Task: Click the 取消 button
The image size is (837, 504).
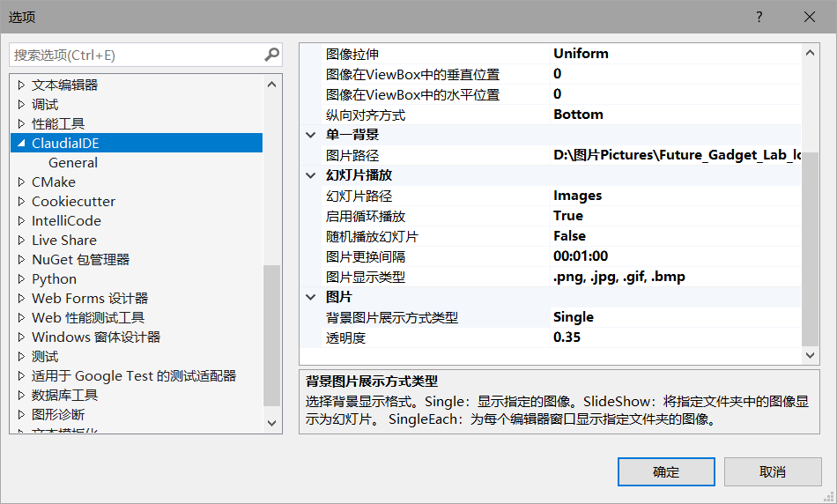Action: pos(772,472)
